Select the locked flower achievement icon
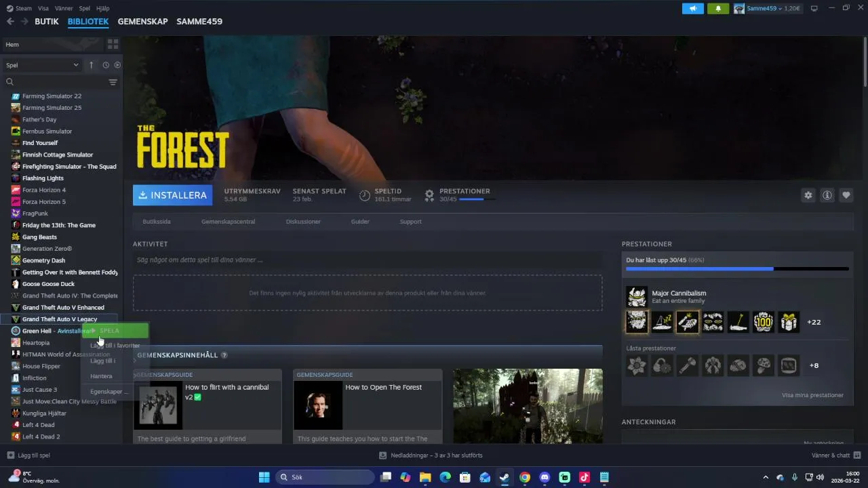The width and height of the screenshot is (868, 488). [637, 365]
